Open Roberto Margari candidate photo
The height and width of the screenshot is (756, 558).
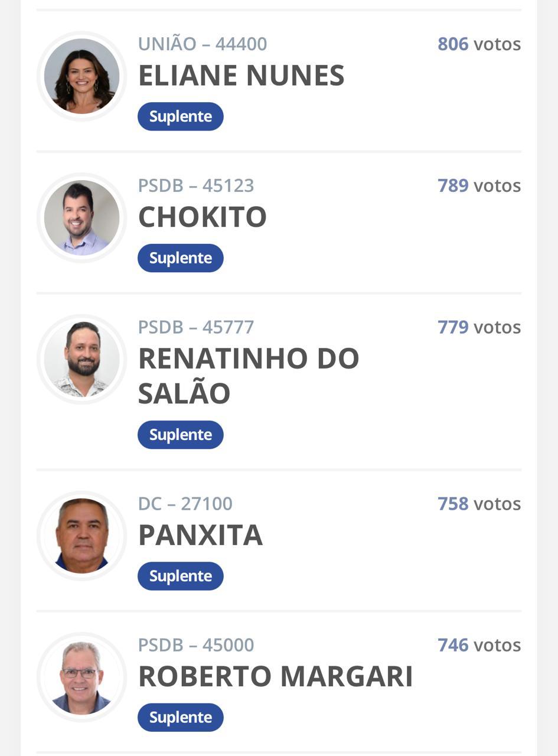[x=81, y=677]
